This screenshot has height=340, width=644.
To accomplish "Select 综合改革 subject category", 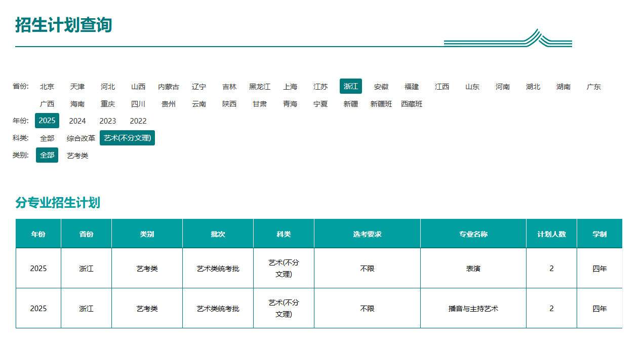I will (x=81, y=138).
